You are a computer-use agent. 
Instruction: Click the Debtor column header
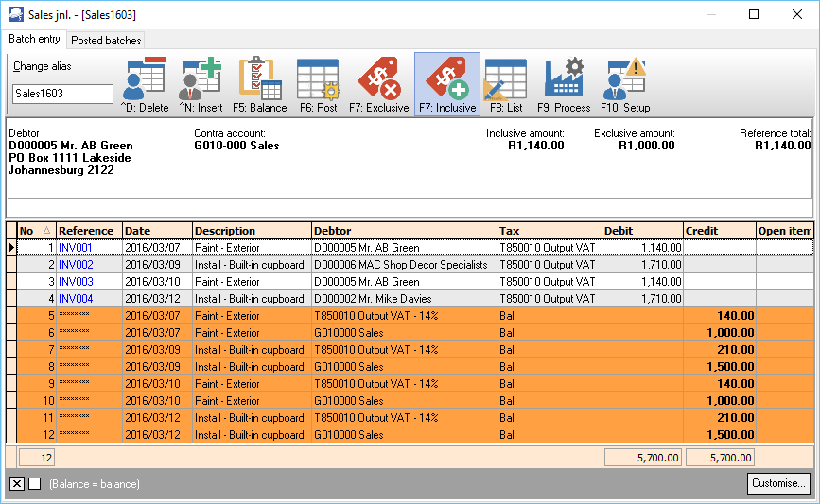click(x=404, y=231)
